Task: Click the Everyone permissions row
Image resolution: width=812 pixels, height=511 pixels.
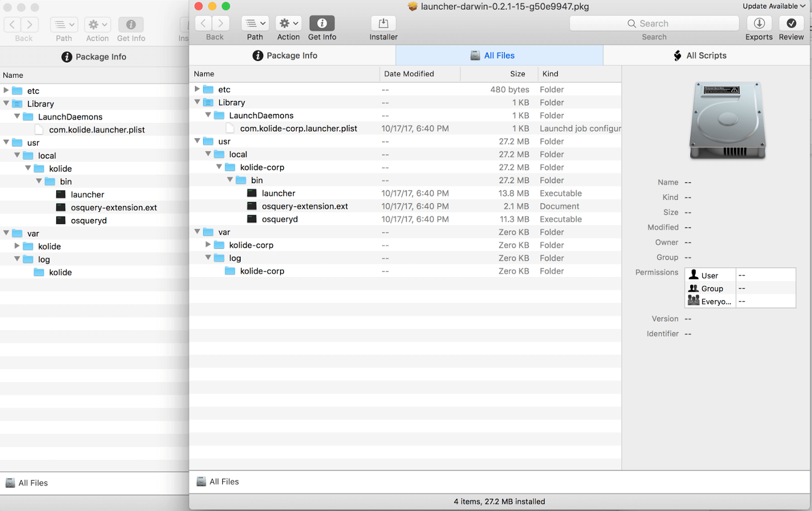Action: (740, 301)
